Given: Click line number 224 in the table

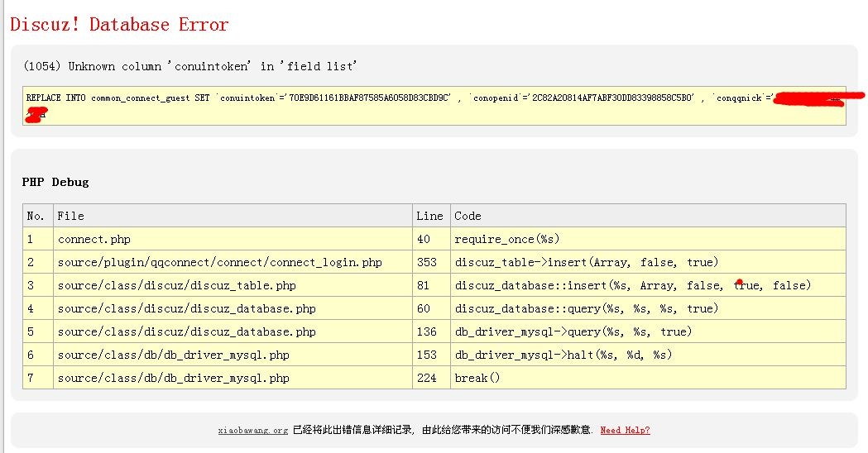Looking at the screenshot, I should click(426, 378).
